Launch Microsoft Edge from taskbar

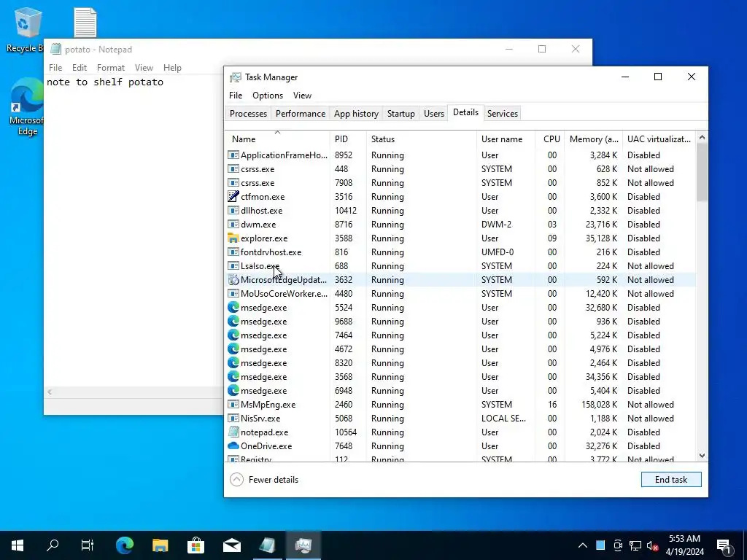124,545
